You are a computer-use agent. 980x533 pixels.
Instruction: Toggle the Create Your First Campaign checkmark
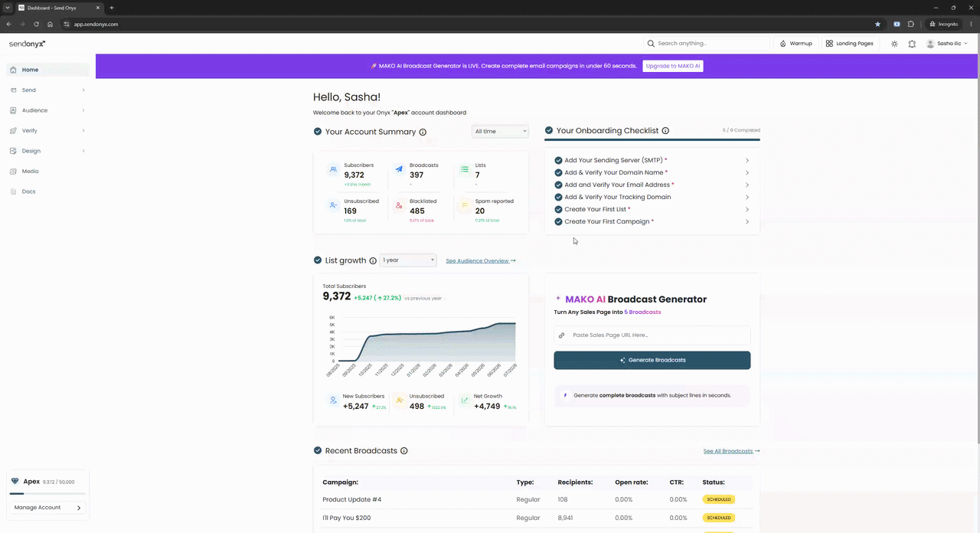(558, 221)
